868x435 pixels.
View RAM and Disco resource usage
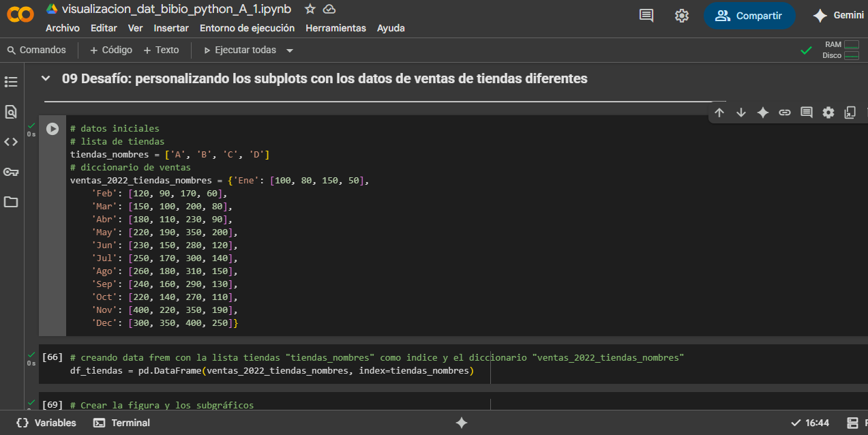(841, 50)
